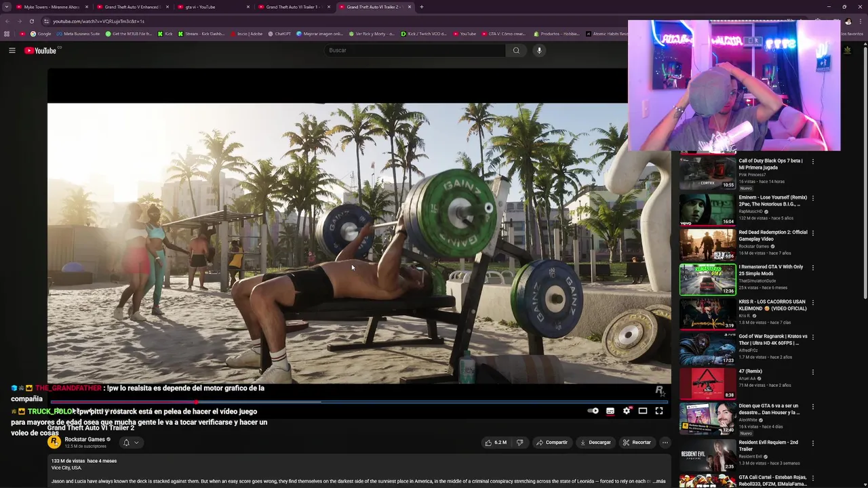Close the Grand Theft Auto VI Trailer 2 tab
The width and height of the screenshot is (868, 488).
point(410,7)
